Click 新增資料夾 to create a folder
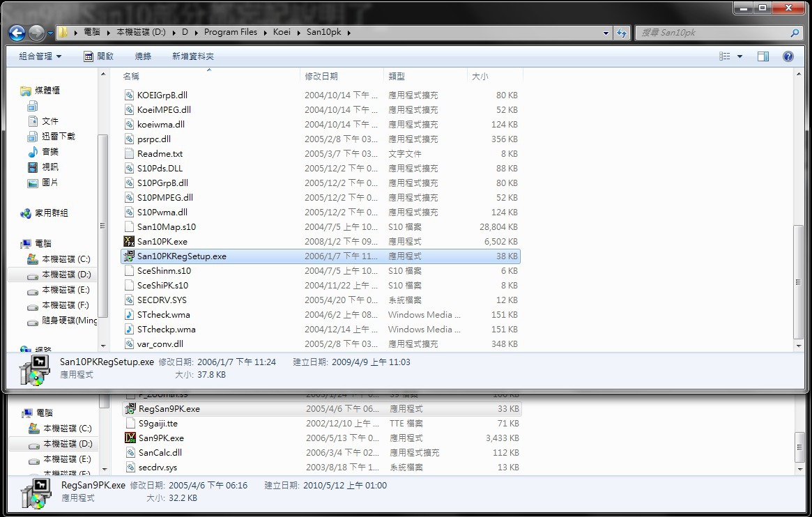The width and height of the screenshot is (812, 517). click(192, 56)
